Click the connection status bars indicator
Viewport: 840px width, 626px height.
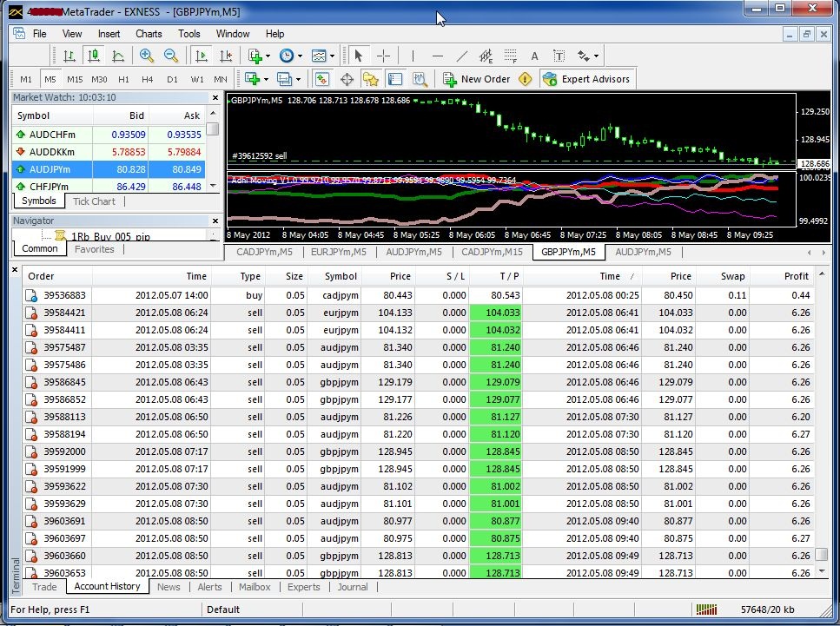coord(706,610)
